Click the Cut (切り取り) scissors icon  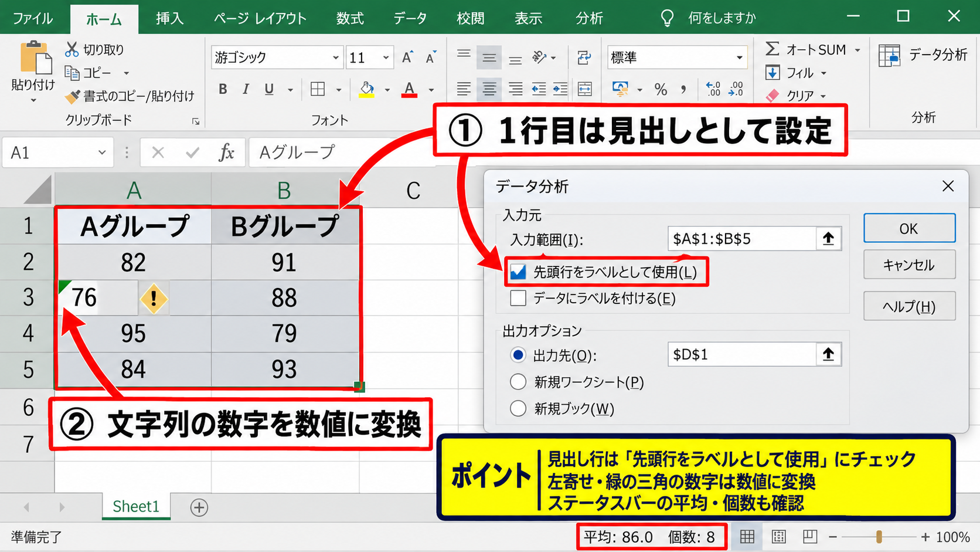(72, 49)
